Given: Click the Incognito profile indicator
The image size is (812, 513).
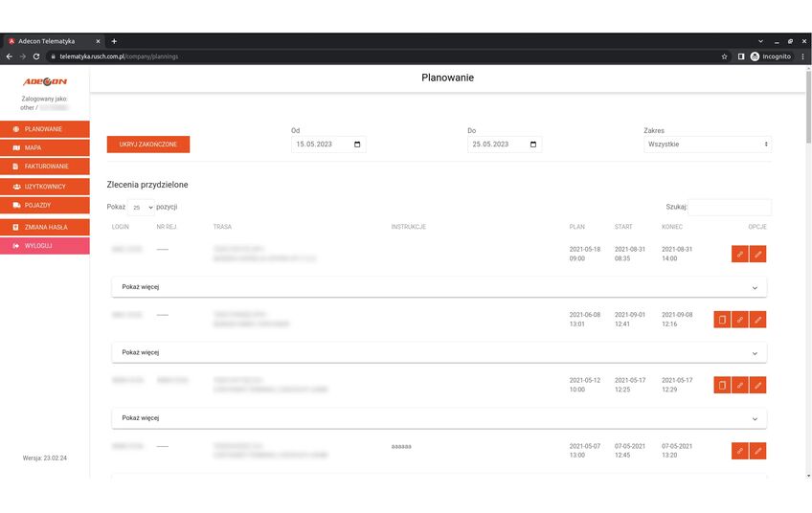Looking at the screenshot, I should 771,56.
